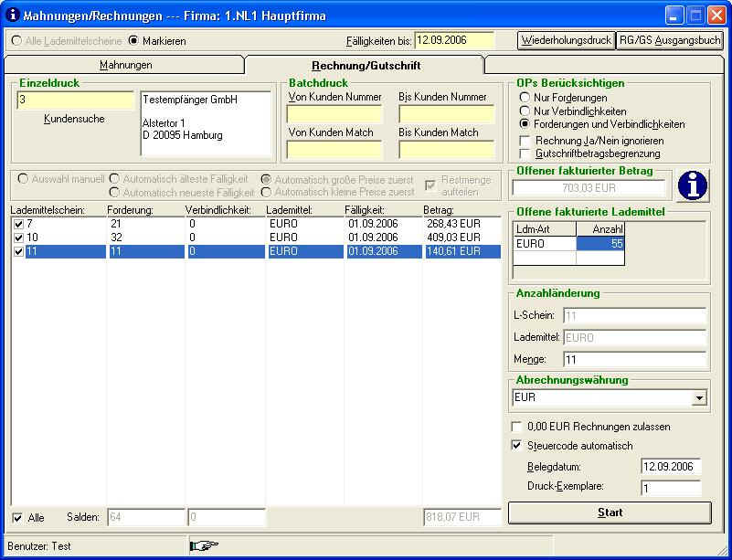The height and width of the screenshot is (560, 732).
Task: Select the row for Lademittelschein 10
Action: point(256,238)
